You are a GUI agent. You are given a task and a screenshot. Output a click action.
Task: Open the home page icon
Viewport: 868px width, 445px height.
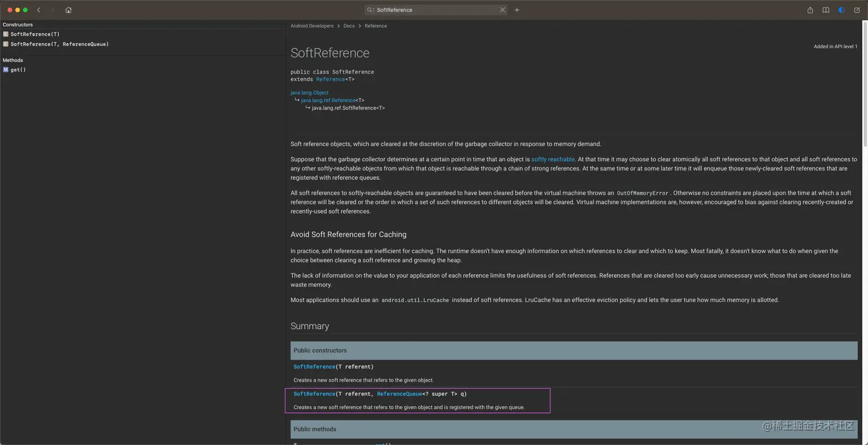[68, 10]
